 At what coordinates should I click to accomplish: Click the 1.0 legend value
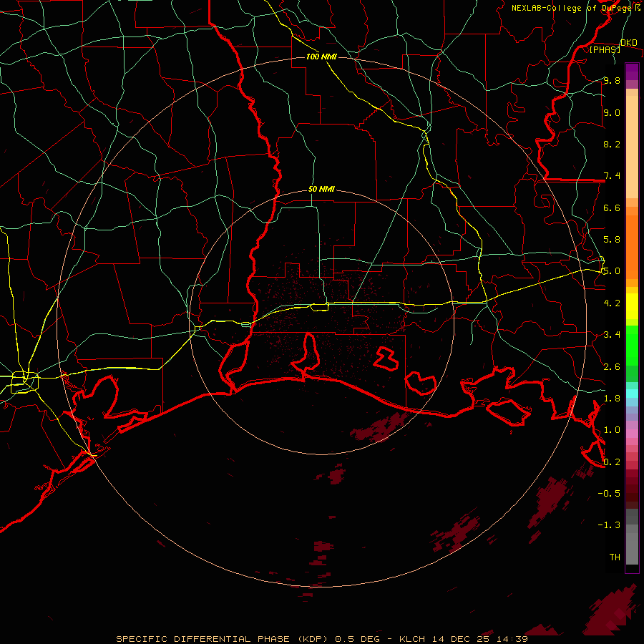pos(612,430)
